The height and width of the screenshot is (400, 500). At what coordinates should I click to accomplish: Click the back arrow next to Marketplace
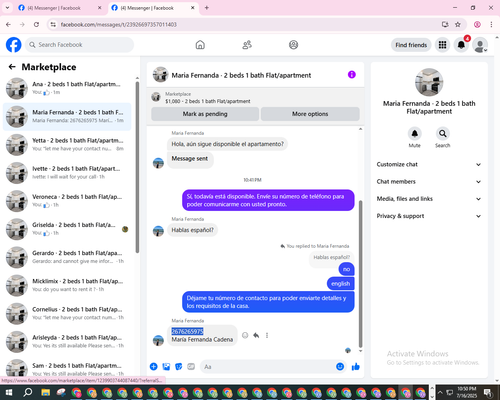pyautogui.click(x=12, y=67)
